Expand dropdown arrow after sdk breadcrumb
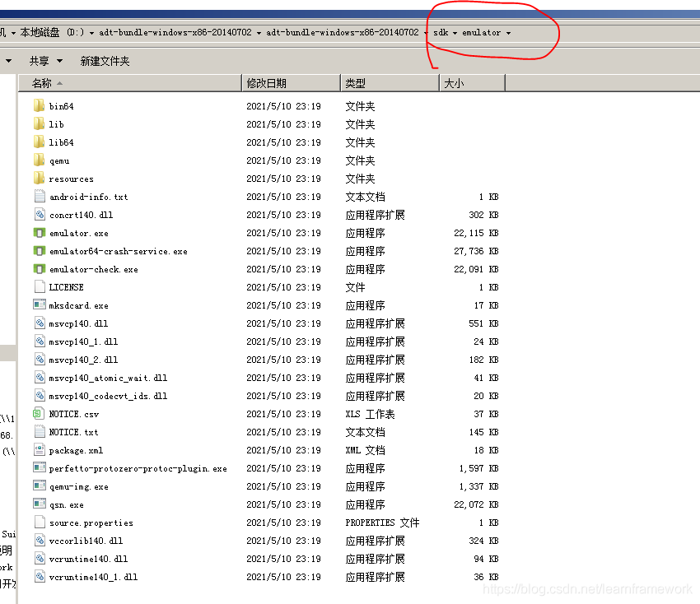The image size is (700, 604). point(455,33)
